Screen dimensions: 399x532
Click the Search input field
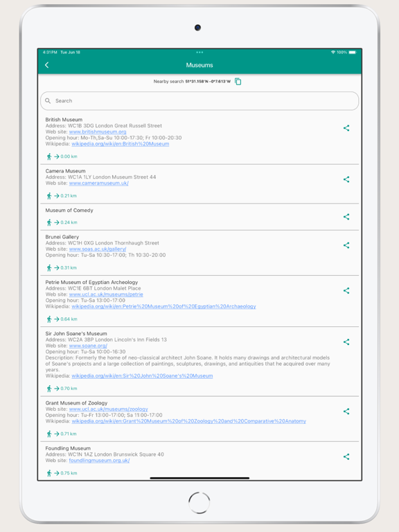[199, 100]
